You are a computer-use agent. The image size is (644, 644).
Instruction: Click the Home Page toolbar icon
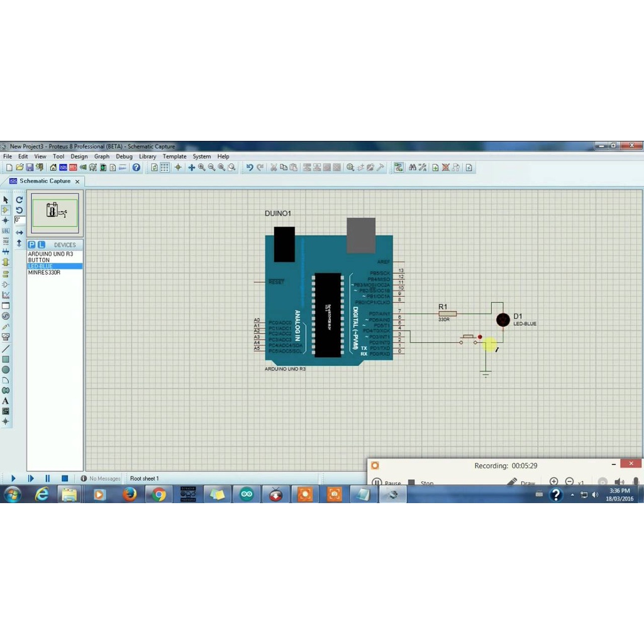(x=53, y=167)
